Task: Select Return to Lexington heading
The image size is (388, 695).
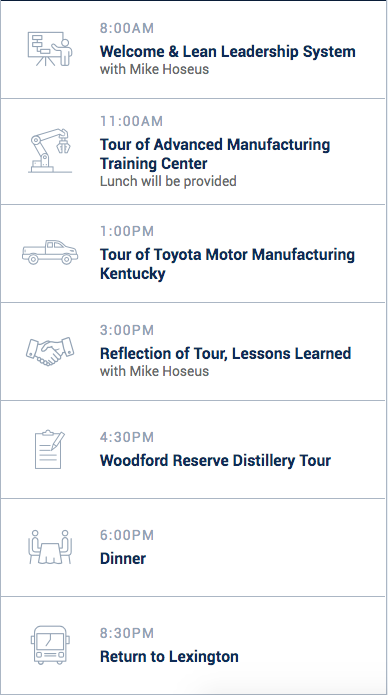Action: tap(169, 656)
